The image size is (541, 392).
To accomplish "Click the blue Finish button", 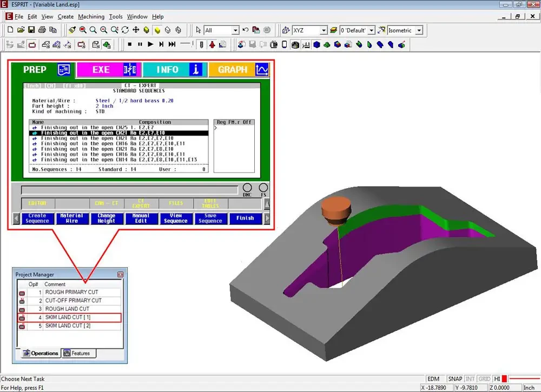I will point(245,218).
